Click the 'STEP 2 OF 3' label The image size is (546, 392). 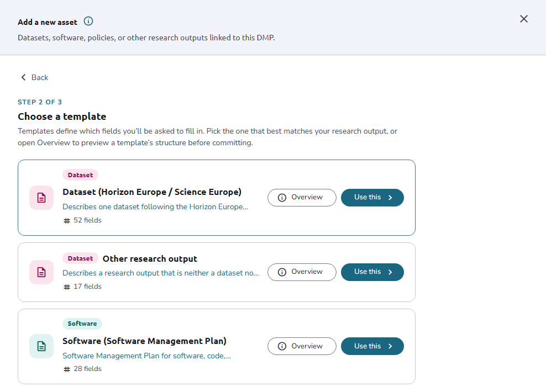[40, 102]
